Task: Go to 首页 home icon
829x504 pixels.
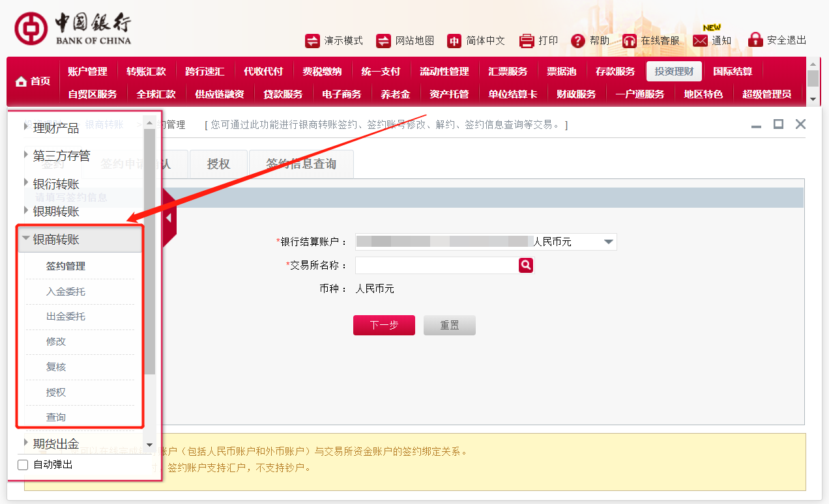Action: (22, 81)
